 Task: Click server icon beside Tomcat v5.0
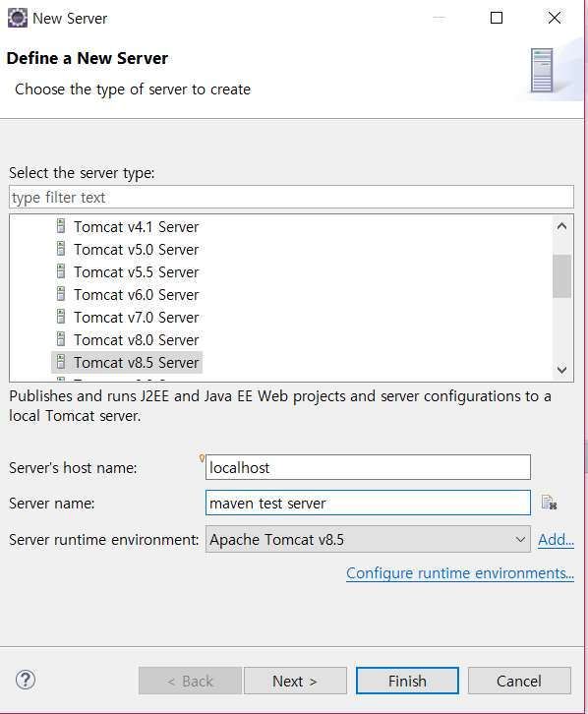click(x=61, y=249)
